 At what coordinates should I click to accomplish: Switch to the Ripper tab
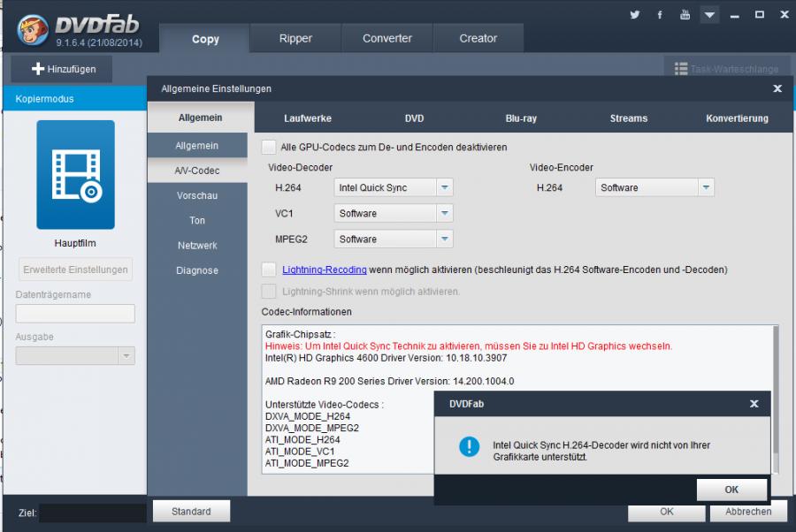point(295,39)
